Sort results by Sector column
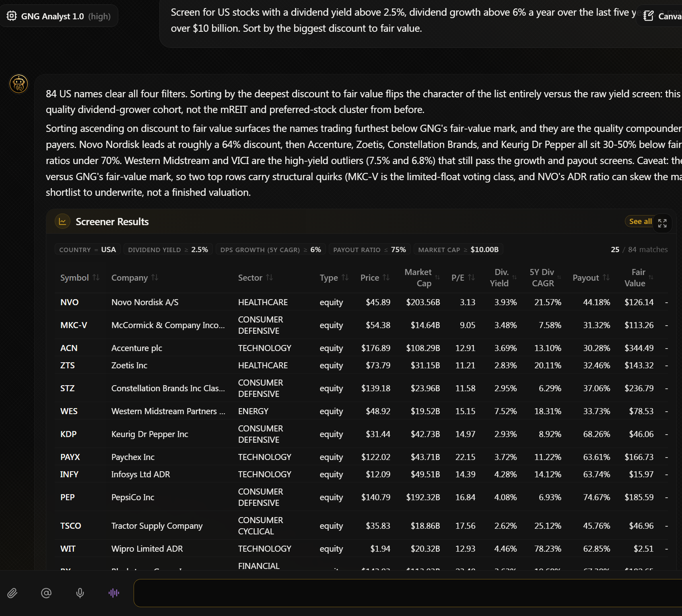Screen dimensions: 682x616 point(255,278)
